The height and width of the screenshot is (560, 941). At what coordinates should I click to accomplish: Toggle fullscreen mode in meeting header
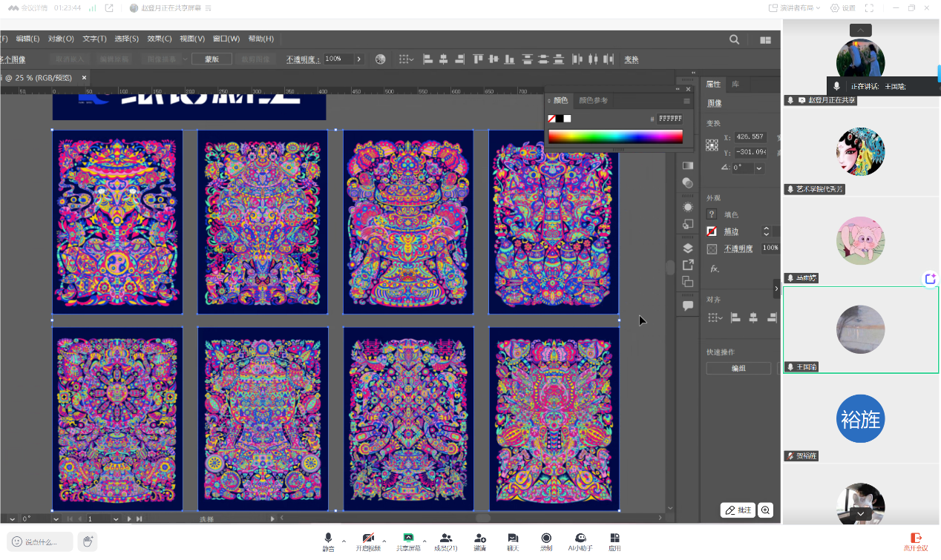coord(869,8)
